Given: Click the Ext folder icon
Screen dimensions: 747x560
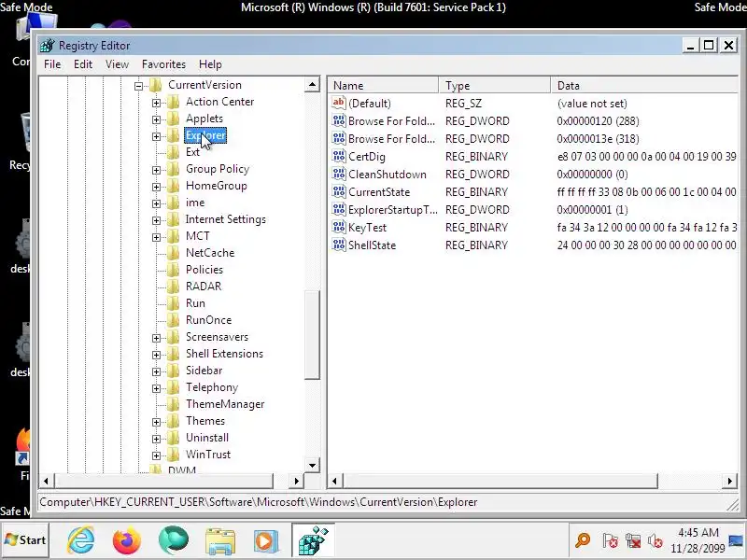Looking at the screenshot, I should click(x=173, y=152).
